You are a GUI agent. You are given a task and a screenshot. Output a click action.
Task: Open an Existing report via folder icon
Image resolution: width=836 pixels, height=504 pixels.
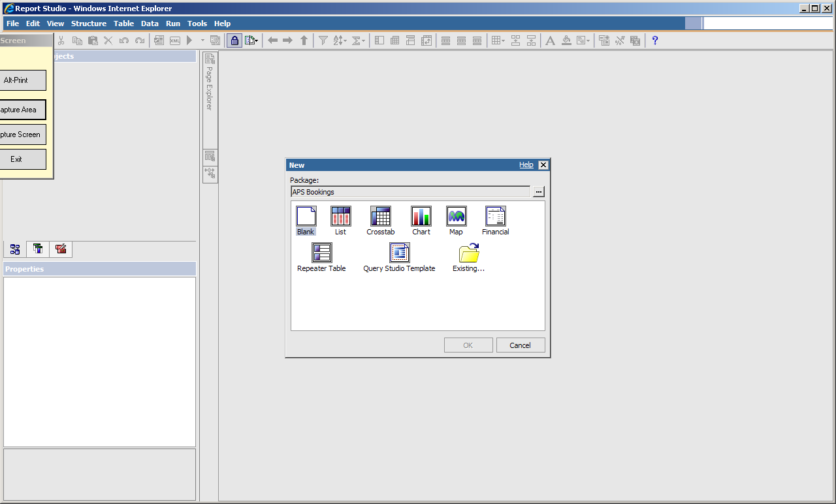(468, 253)
